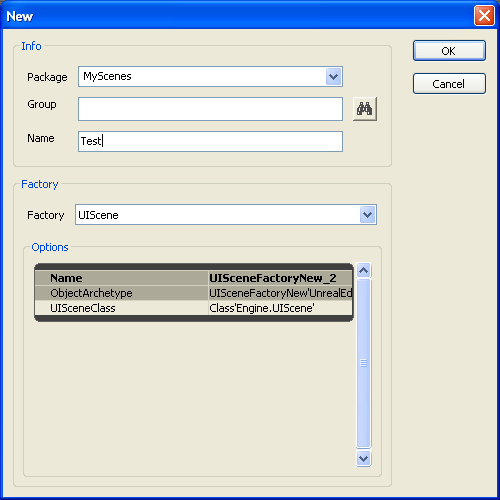The width and height of the screenshot is (500, 500).
Task: Click into the Name field containing Test
Action: pyautogui.click(x=210, y=141)
